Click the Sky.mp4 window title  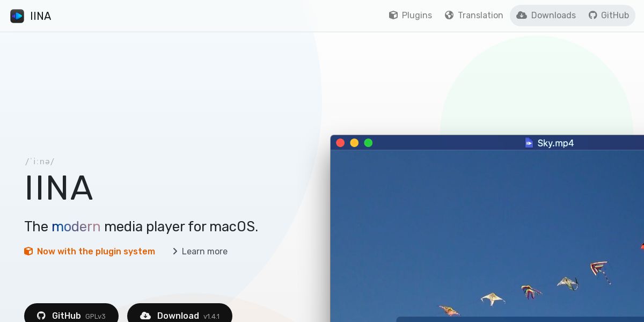click(555, 143)
